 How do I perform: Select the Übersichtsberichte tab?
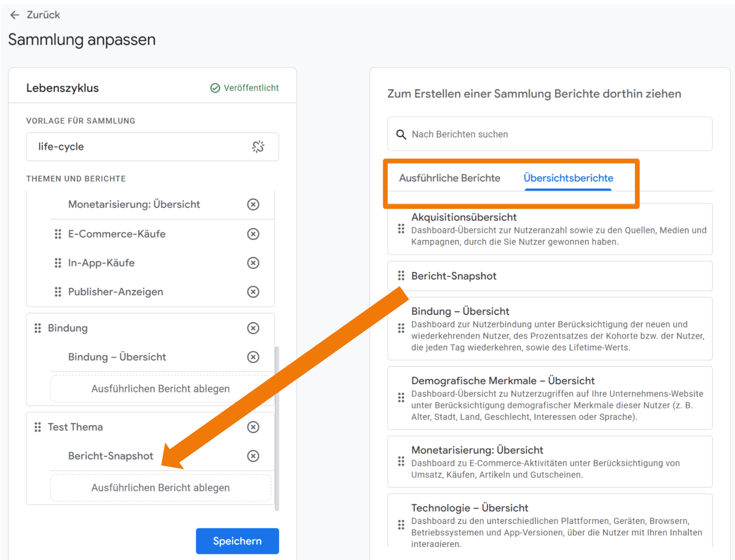point(568,178)
